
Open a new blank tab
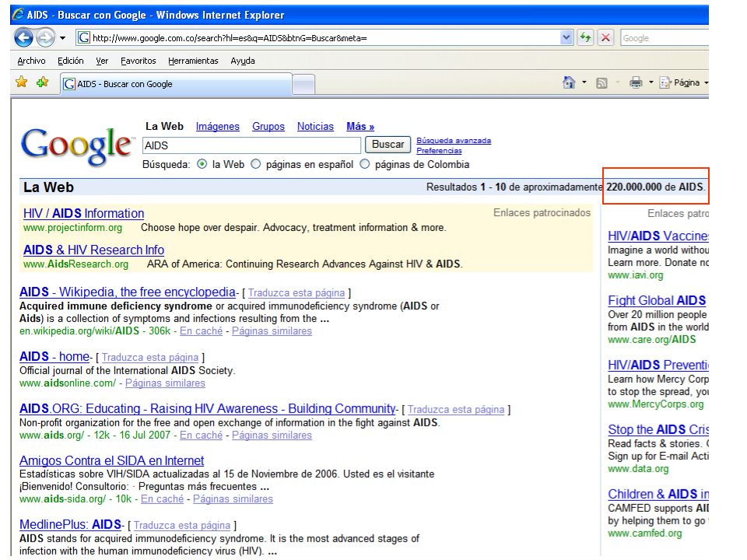pos(303,85)
